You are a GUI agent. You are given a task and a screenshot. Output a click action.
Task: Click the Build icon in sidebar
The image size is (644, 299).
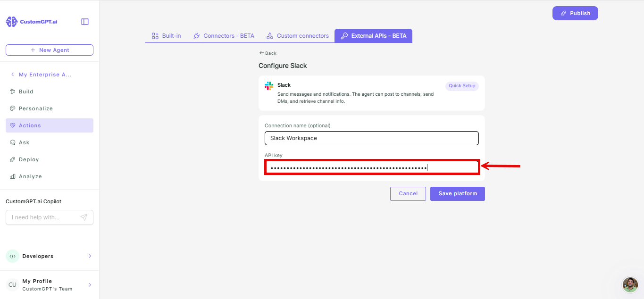(x=13, y=91)
